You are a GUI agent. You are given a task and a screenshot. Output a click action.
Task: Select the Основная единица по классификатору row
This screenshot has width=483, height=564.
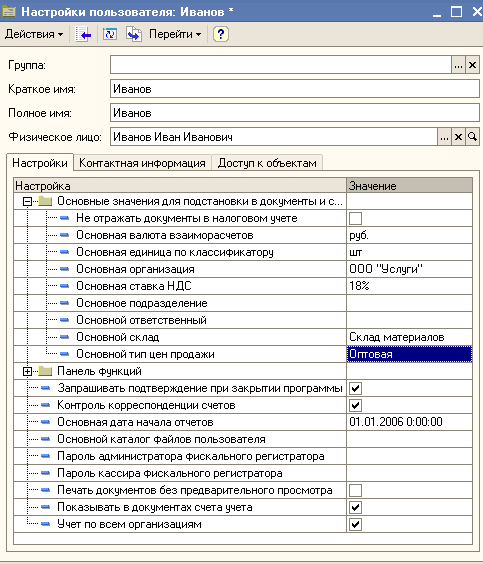click(x=243, y=252)
